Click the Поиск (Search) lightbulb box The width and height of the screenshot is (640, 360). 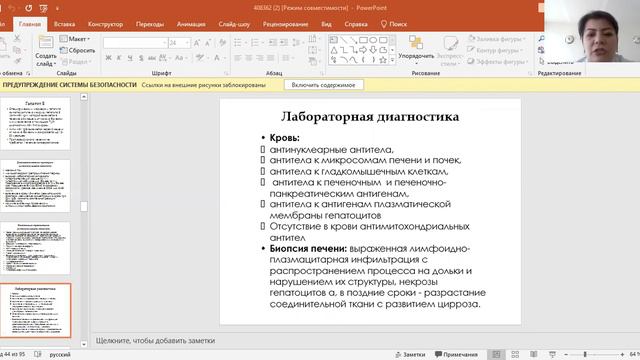coord(394,24)
